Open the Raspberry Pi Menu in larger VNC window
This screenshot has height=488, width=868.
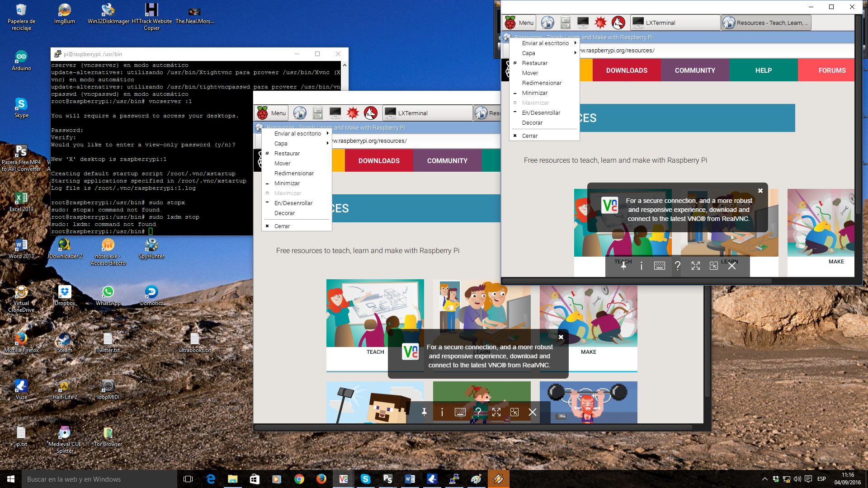272,113
